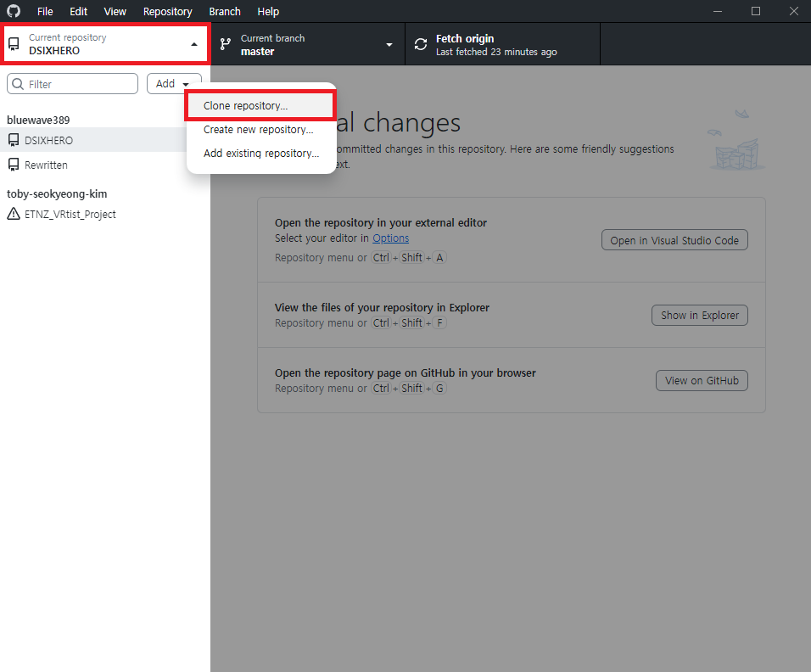The height and width of the screenshot is (672, 811).
Task: Click the Last fetched 23 minutes ago text
Action: point(496,52)
